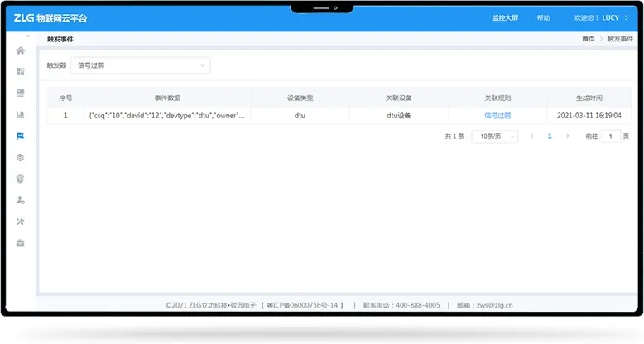Open the user management icon in sidebar
644x344 pixels.
[x=21, y=200]
